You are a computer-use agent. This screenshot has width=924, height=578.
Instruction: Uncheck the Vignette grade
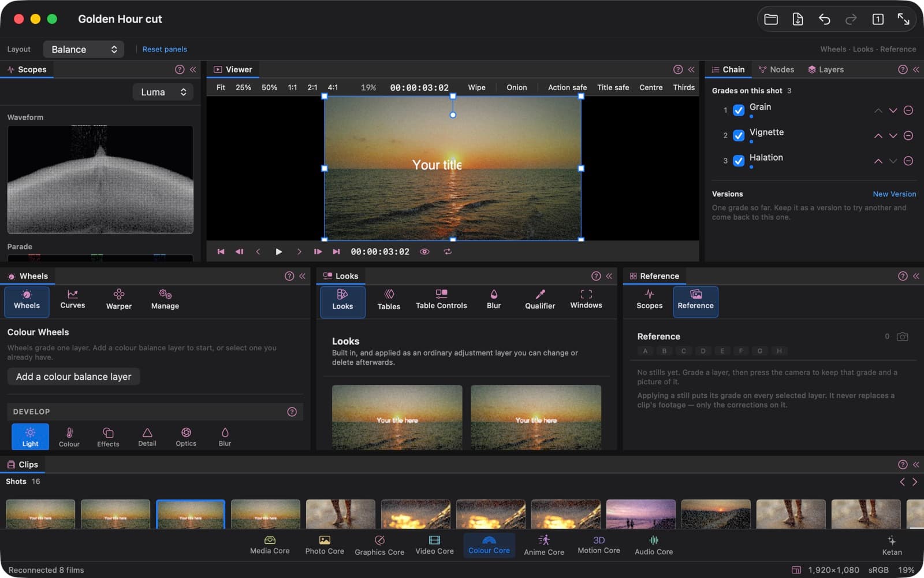[x=739, y=135]
